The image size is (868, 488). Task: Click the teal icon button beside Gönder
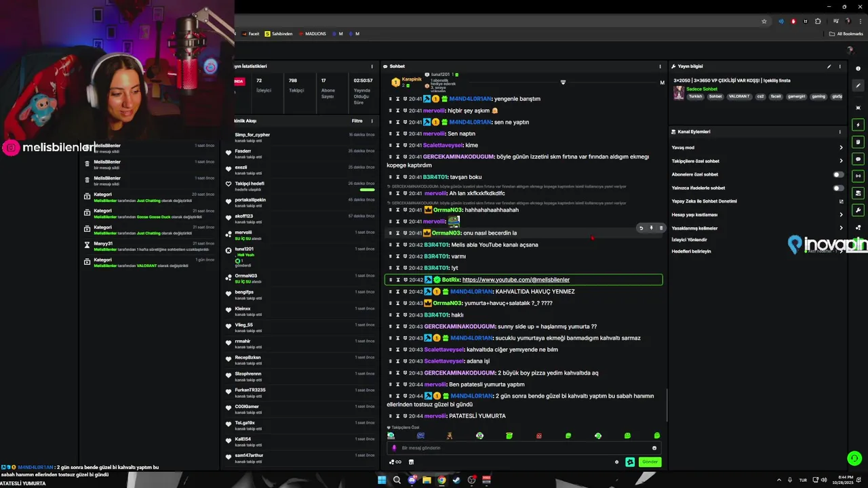630,462
